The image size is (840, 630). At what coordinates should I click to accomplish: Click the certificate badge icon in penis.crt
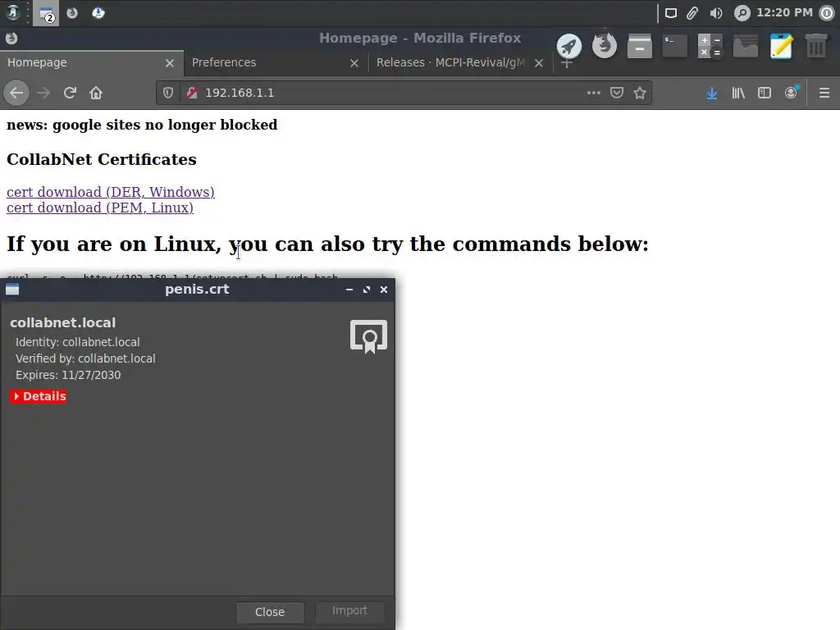coord(368,336)
